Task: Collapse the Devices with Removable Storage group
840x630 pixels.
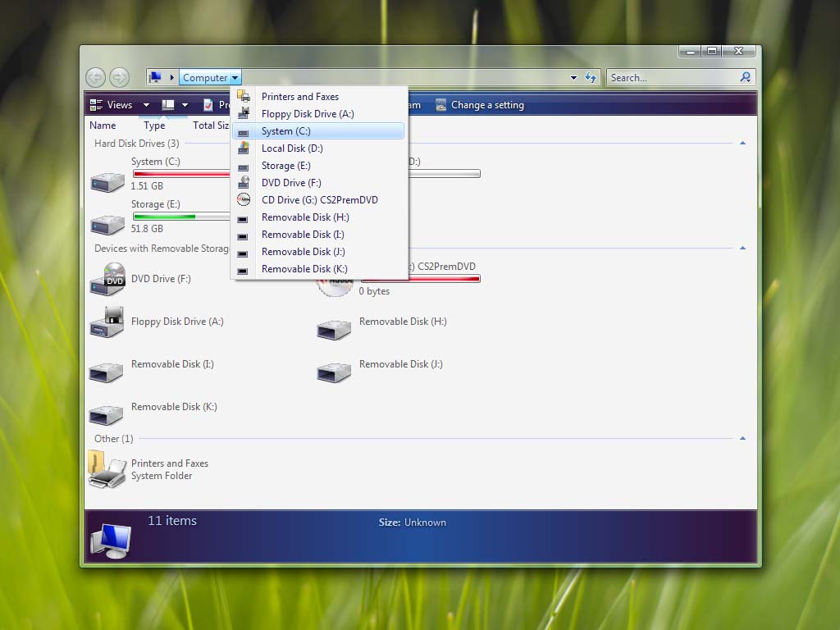Action: pos(742,248)
